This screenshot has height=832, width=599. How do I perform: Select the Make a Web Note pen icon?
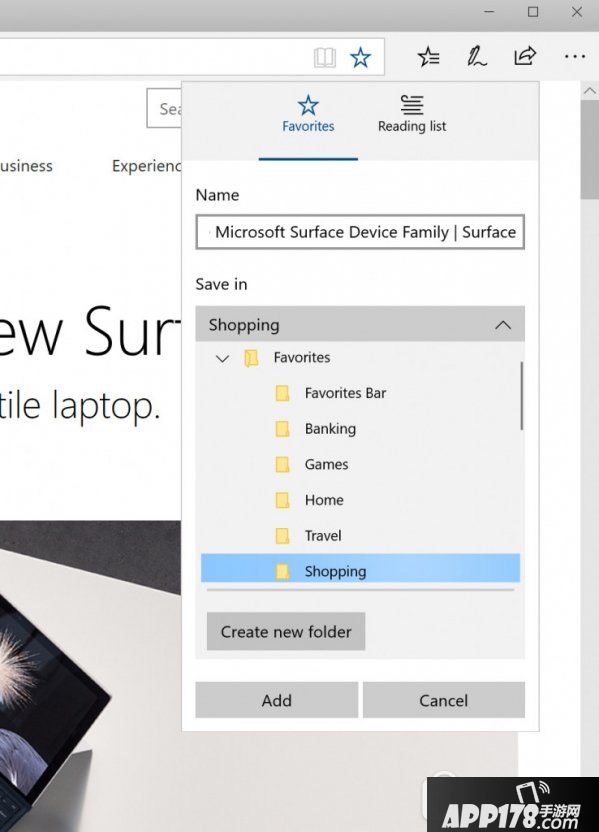point(476,56)
